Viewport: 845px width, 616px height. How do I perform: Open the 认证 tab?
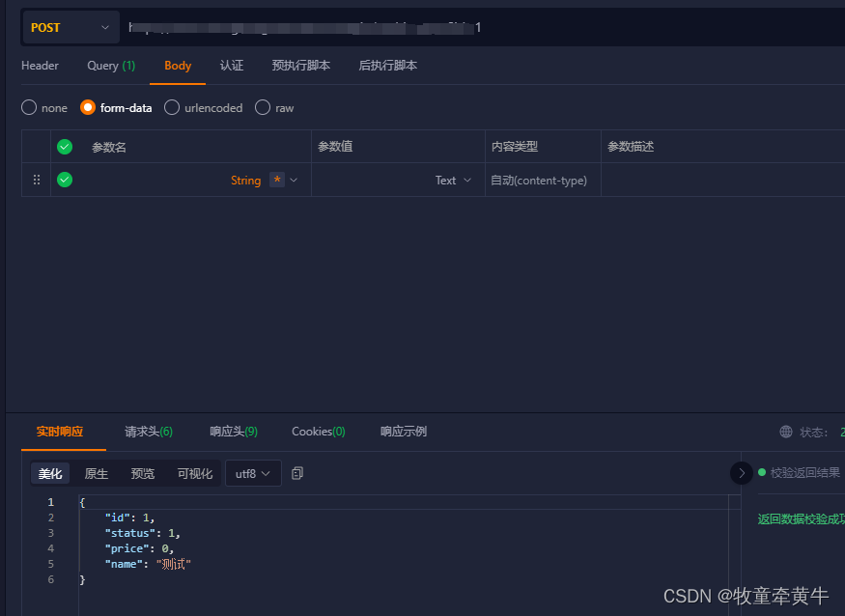click(x=232, y=66)
